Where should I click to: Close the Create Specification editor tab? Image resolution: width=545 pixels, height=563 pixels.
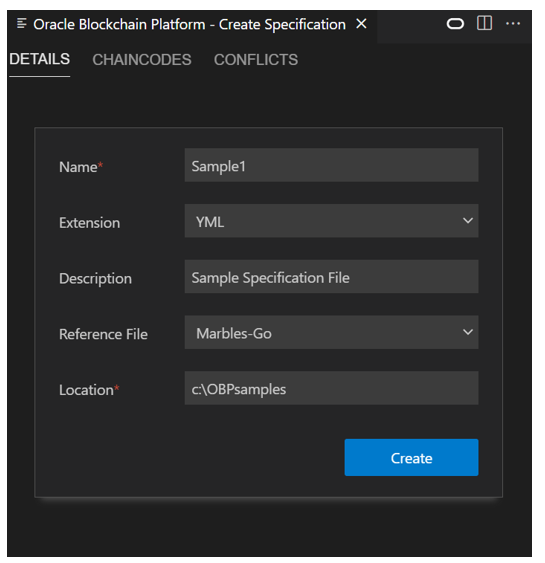click(361, 24)
